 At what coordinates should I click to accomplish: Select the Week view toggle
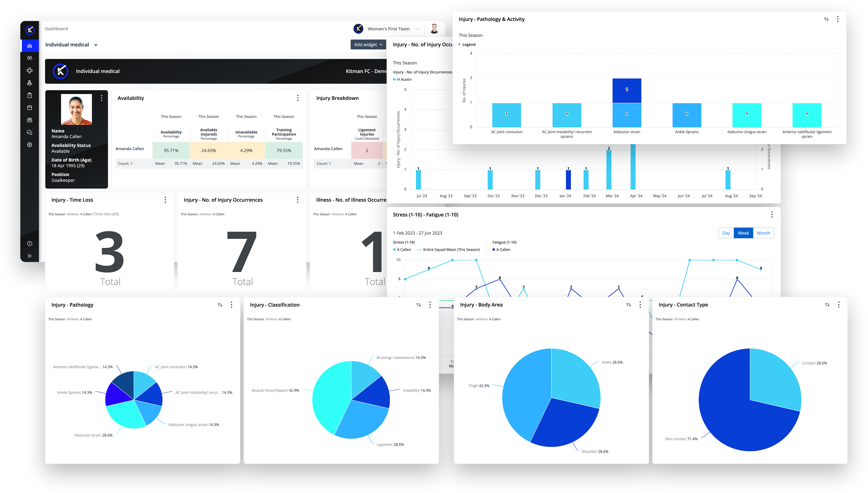[743, 233]
